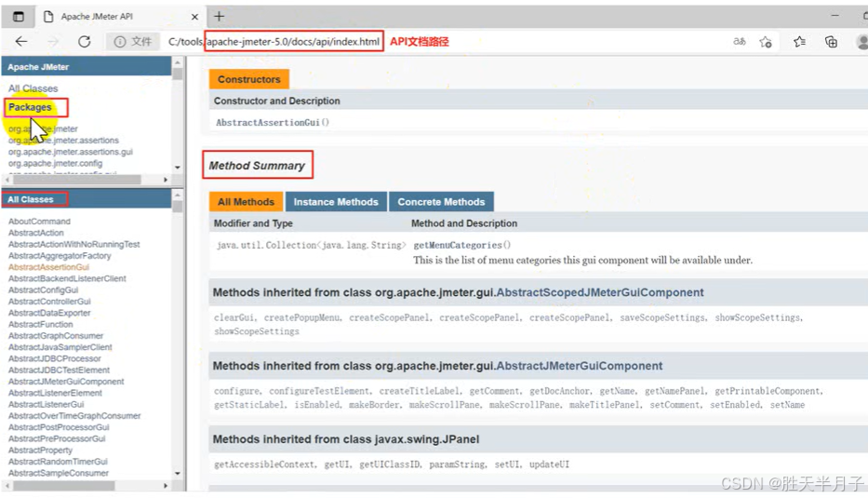Open AbstractDataExporter class

click(x=49, y=313)
